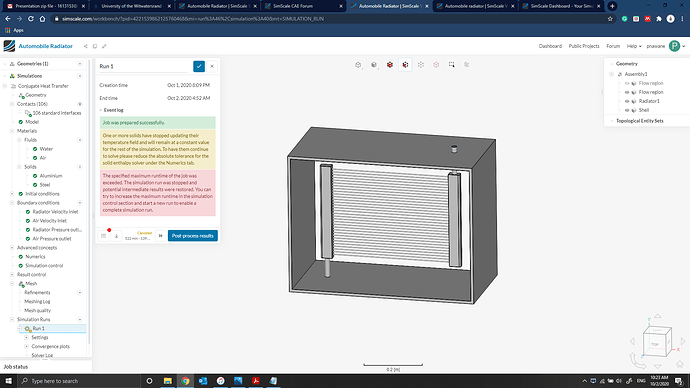690x388 pixels.
Task: Toggle visibility of the first Flow region
Action: (627, 83)
